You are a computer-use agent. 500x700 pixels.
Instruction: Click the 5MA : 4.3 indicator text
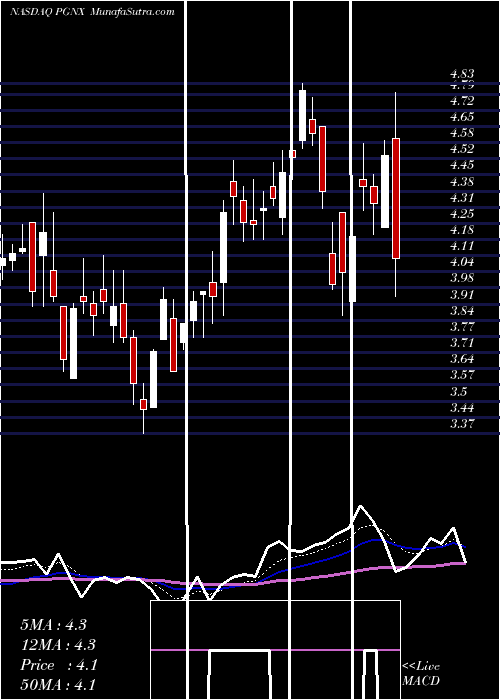coord(53,625)
